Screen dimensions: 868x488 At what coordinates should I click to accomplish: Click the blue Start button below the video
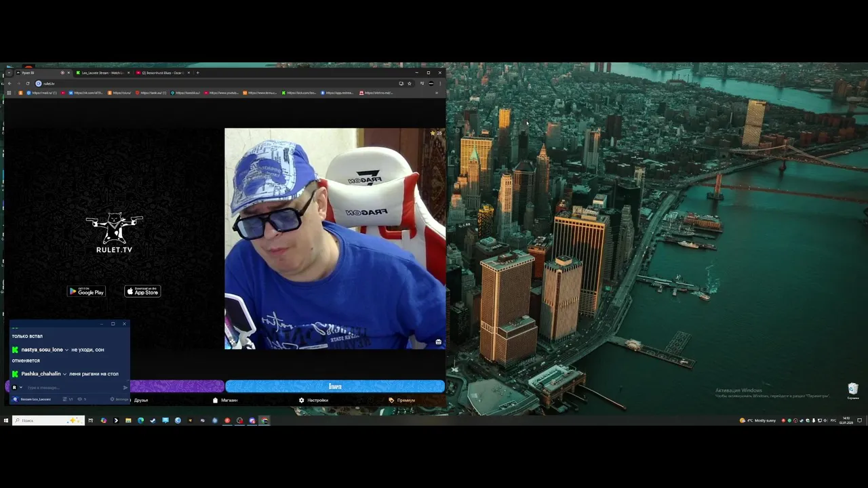335,386
